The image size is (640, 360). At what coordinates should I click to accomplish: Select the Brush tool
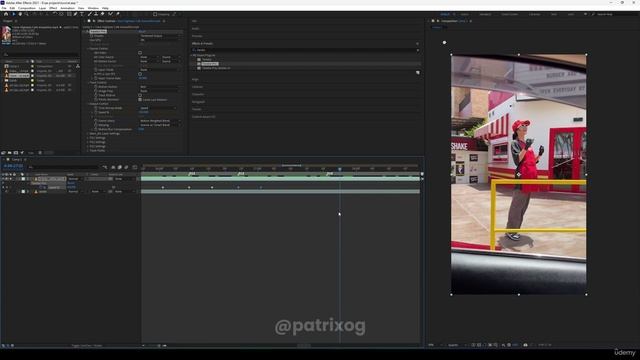[x=89, y=14]
